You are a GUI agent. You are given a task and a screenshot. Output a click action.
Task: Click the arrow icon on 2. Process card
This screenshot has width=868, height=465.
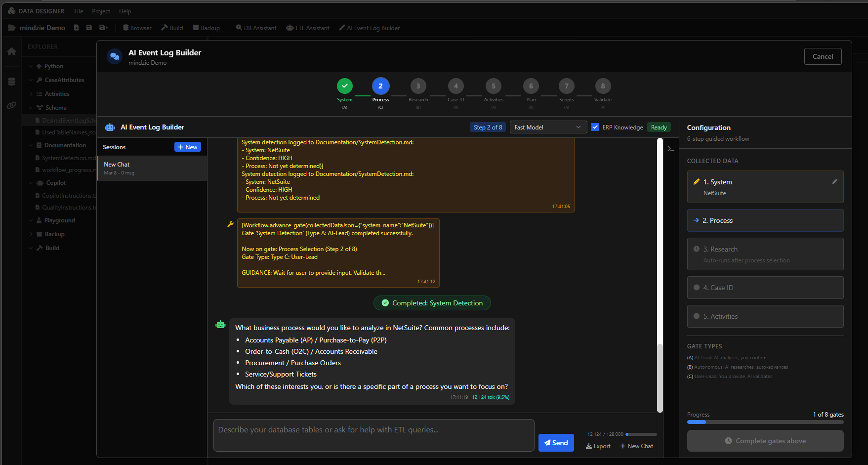[696, 220]
